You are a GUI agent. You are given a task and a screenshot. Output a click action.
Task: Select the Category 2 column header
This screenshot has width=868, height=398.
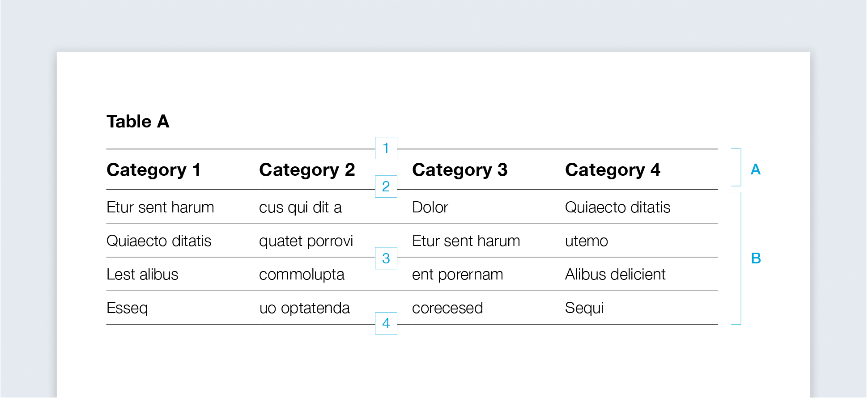[306, 170]
